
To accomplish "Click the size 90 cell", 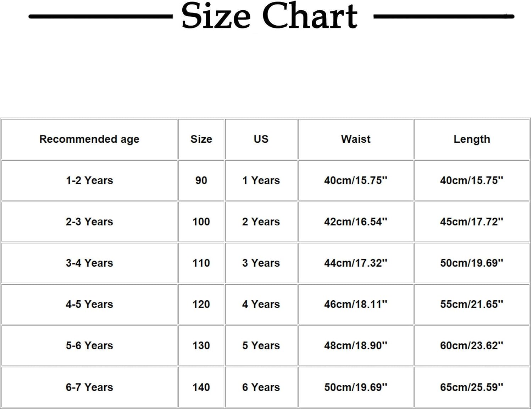I will coord(201,180).
